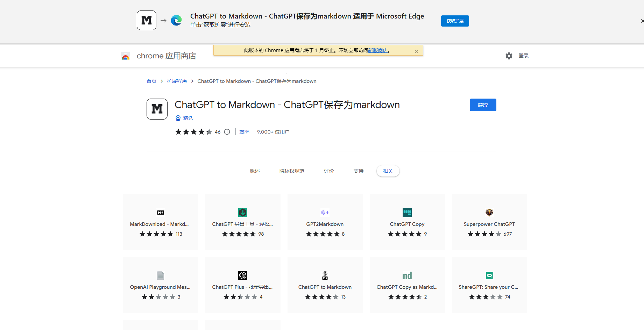
Task: Switch to the 评价 tab
Action: tap(329, 171)
